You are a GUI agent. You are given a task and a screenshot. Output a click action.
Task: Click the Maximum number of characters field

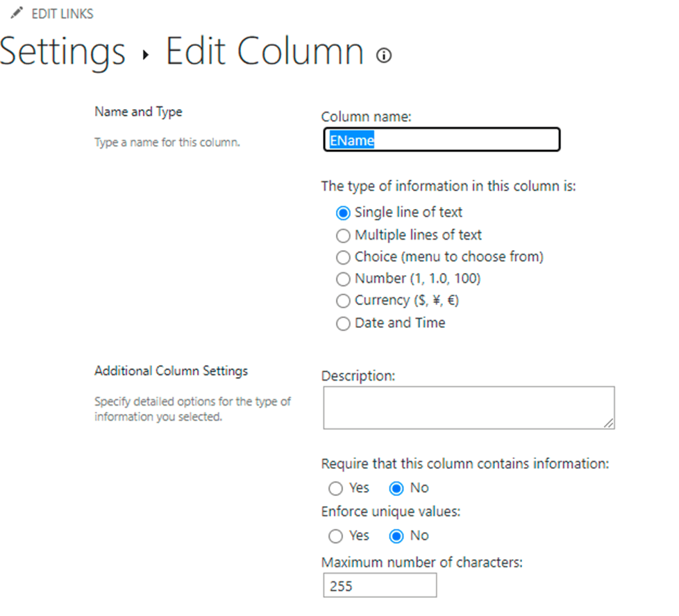(380, 585)
